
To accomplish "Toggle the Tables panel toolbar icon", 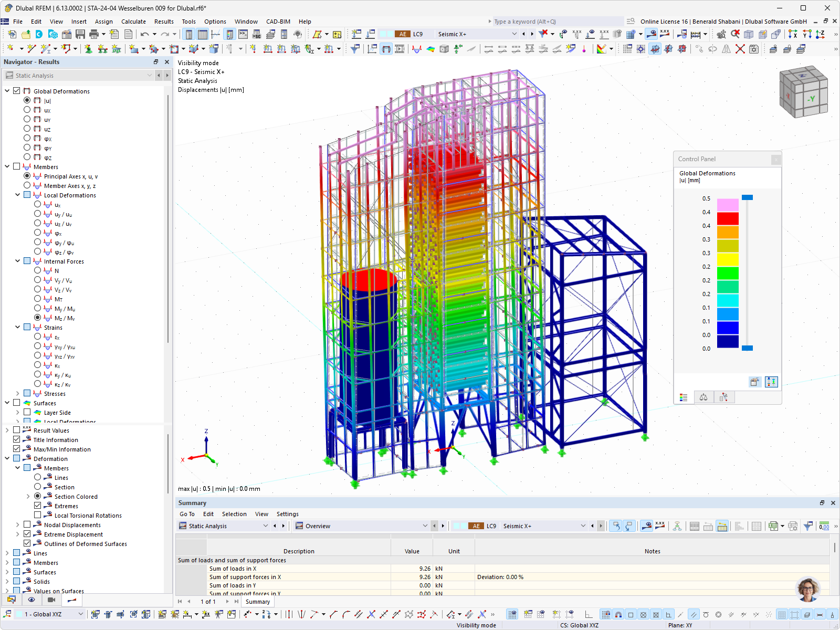I will tap(203, 34).
